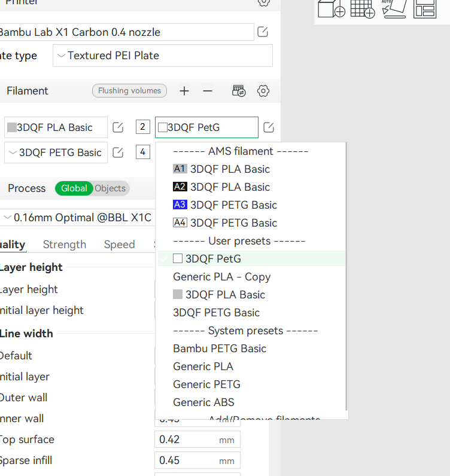Viewport: 450px width, 476px height.
Task: Add a filament with the plus icon
Action: [x=184, y=91]
